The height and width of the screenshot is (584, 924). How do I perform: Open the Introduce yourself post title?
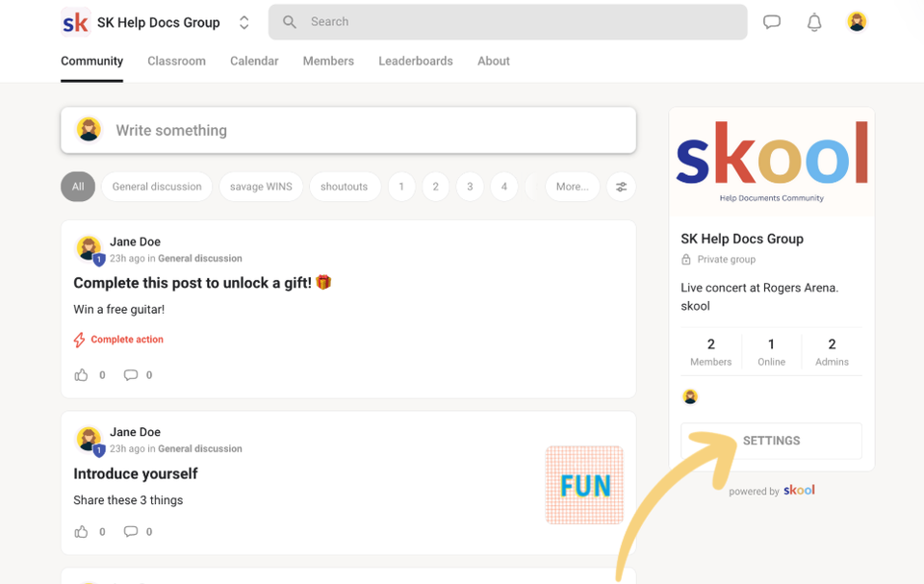[x=136, y=473]
